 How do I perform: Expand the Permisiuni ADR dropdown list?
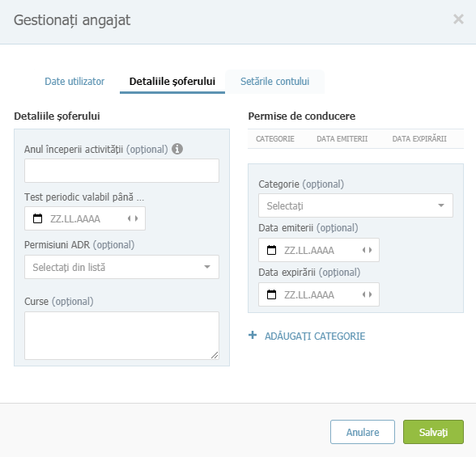click(x=121, y=267)
